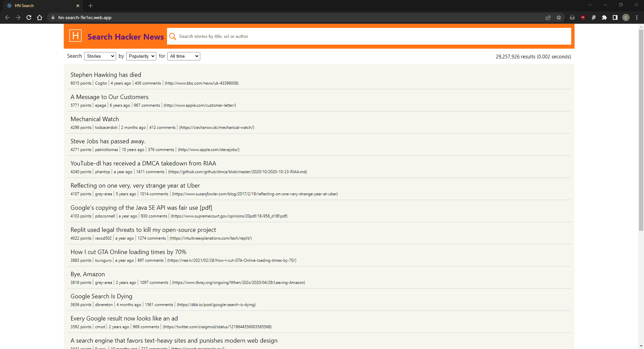Click the scrollbar down arrow
Screen dimensions: 644x349
pyautogui.click(x=641, y=346)
